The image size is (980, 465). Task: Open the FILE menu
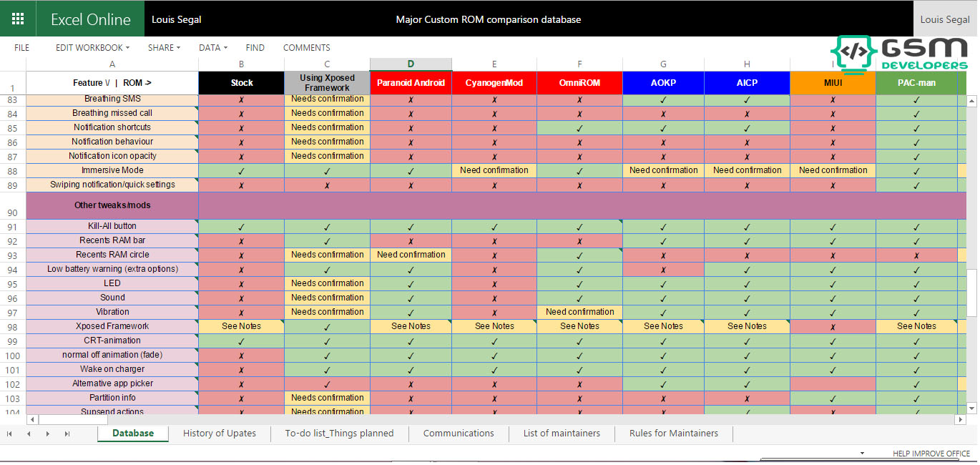point(22,48)
